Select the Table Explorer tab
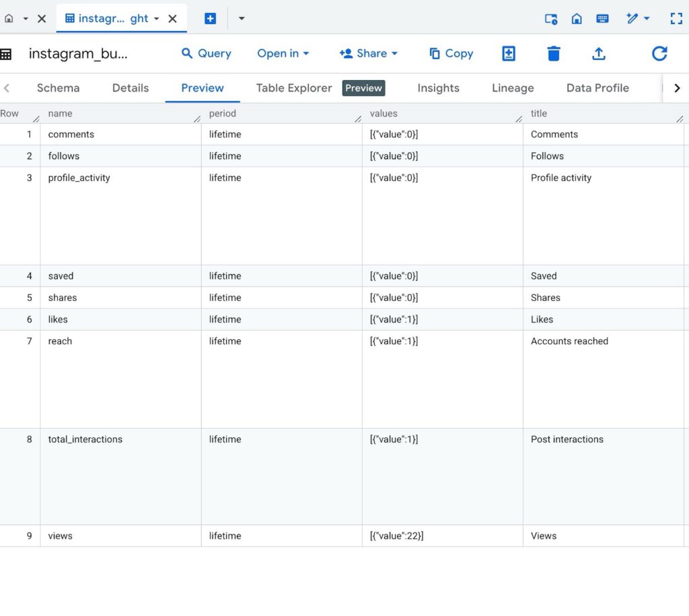This screenshot has width=689, height=616. tap(294, 88)
